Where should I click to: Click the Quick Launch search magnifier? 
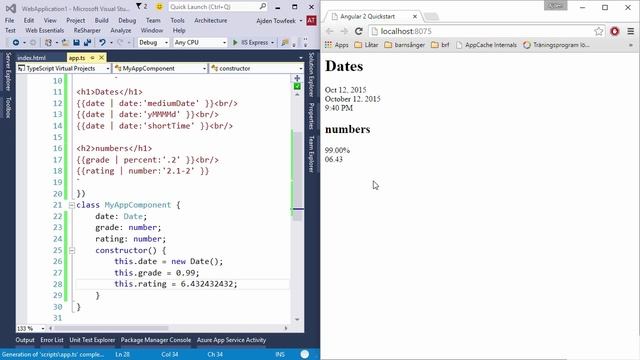(x=263, y=7)
